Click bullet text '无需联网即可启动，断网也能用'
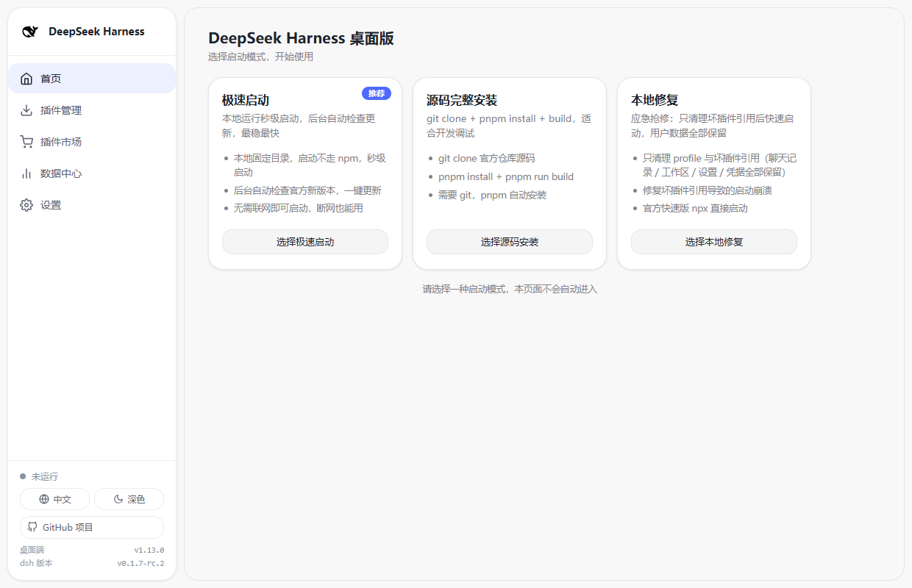The width and height of the screenshot is (912, 588). pyautogui.click(x=298, y=208)
